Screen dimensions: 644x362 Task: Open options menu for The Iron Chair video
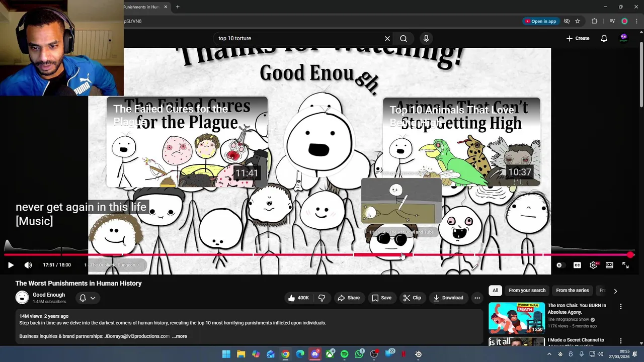[x=620, y=306]
